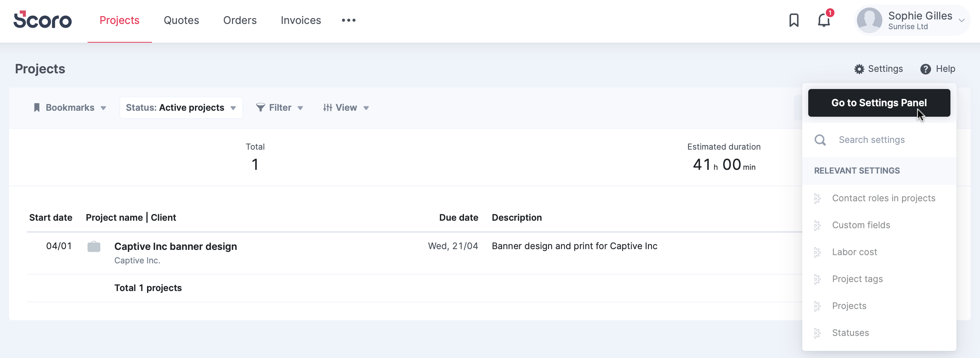Open the bookmark icon in top bar
Screen dimensions: 980x358
point(794,20)
